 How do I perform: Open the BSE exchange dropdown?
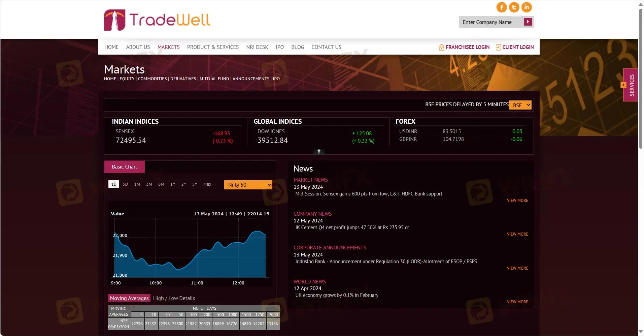pyautogui.click(x=520, y=105)
